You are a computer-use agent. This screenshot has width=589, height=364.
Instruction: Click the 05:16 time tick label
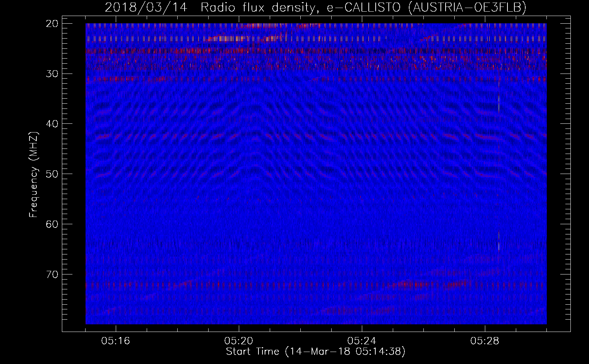coord(116,341)
